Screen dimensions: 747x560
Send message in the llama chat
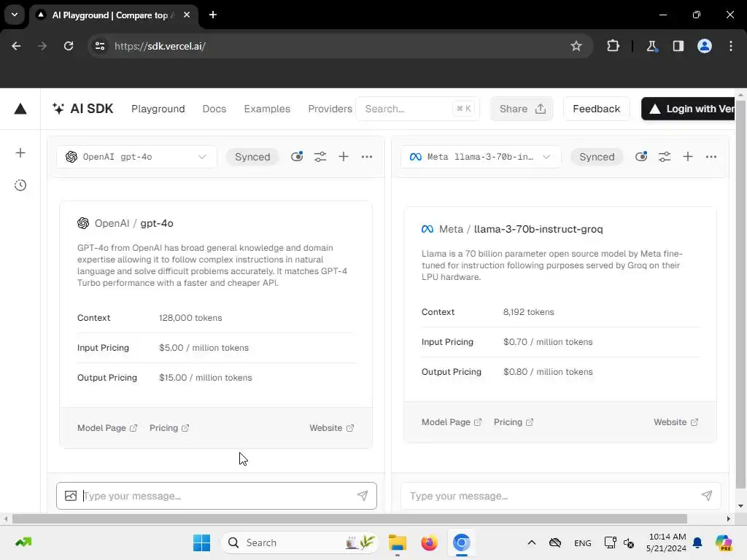[707, 496]
